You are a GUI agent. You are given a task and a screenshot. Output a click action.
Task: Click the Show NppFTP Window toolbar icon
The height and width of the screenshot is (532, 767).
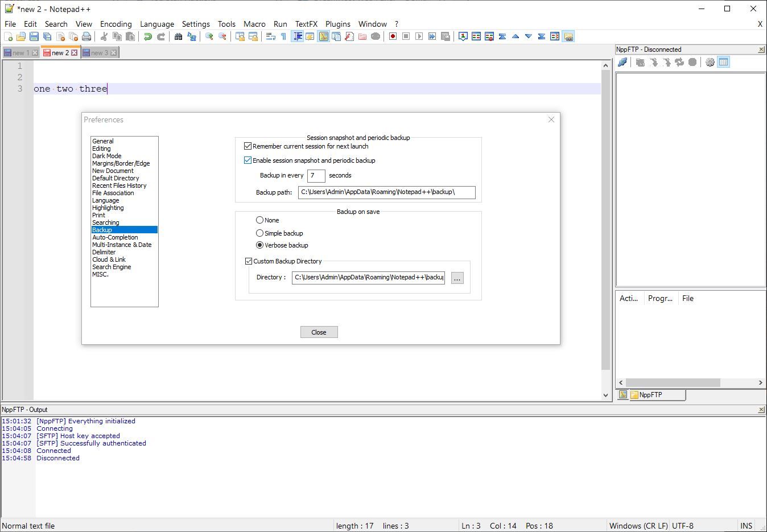pos(568,36)
